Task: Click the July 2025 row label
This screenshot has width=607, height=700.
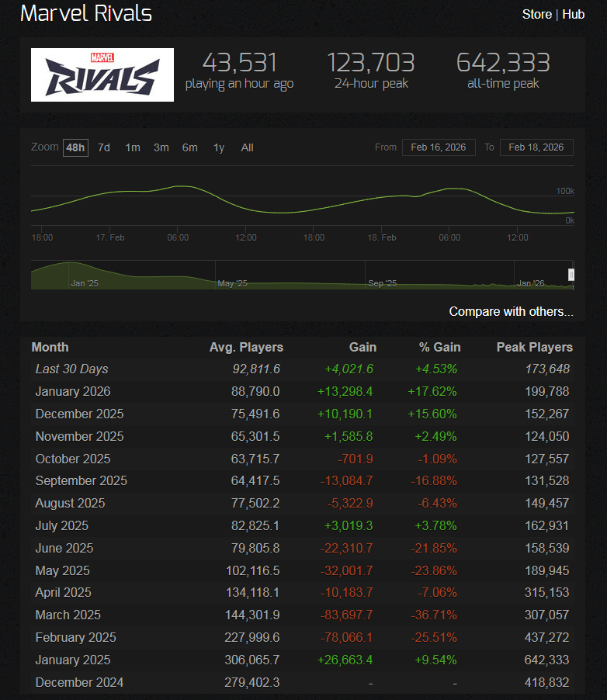Action: [x=61, y=526]
